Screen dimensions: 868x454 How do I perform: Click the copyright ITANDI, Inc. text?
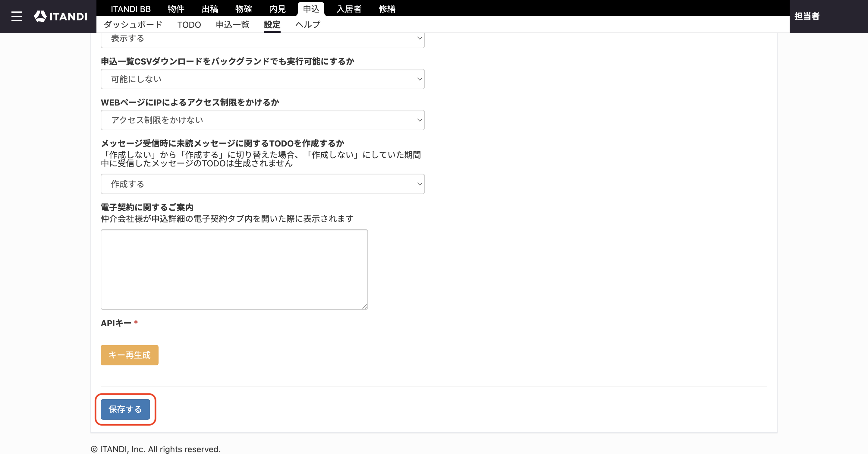[156, 449]
